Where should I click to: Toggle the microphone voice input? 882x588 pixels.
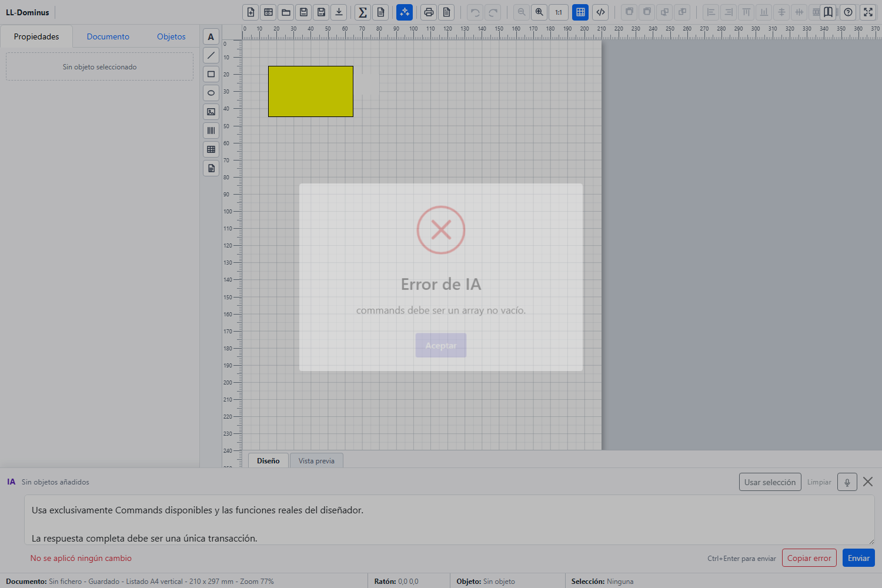click(847, 482)
